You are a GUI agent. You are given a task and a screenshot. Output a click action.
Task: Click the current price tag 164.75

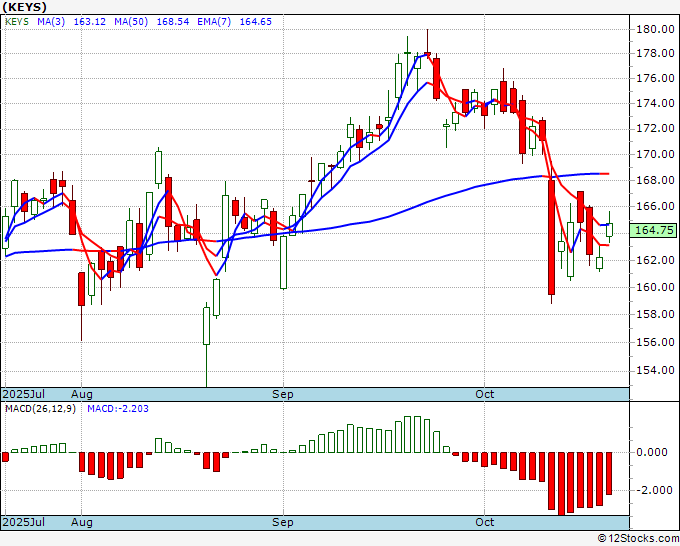point(654,230)
